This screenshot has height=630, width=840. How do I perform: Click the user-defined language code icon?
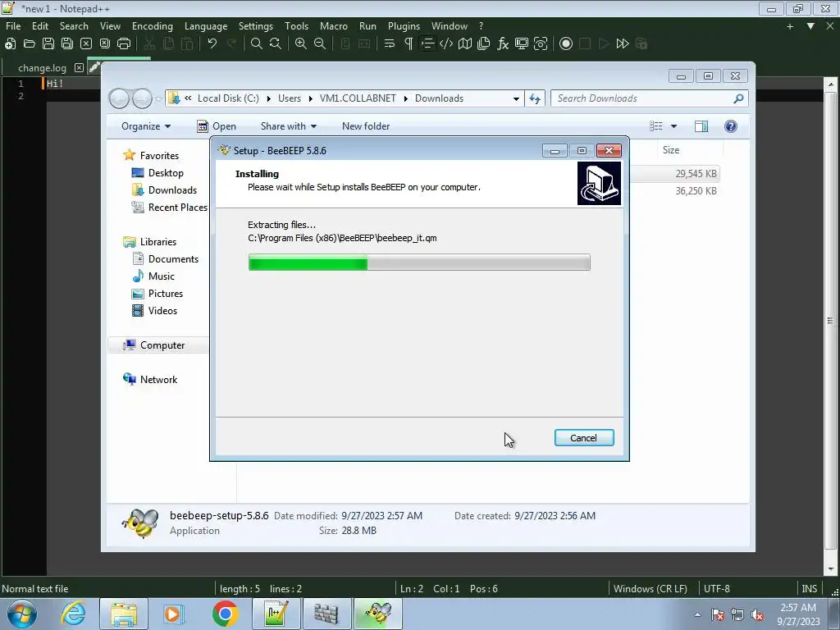[446, 44]
